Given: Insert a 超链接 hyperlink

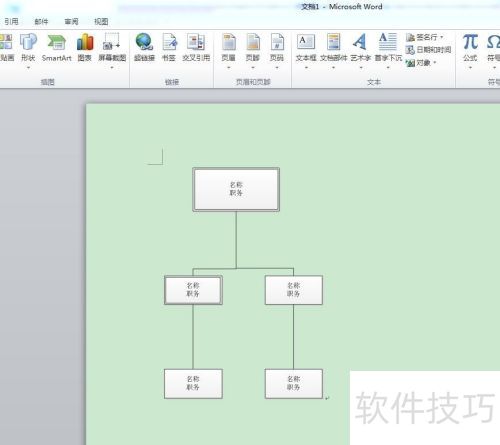Looking at the screenshot, I should [144, 48].
